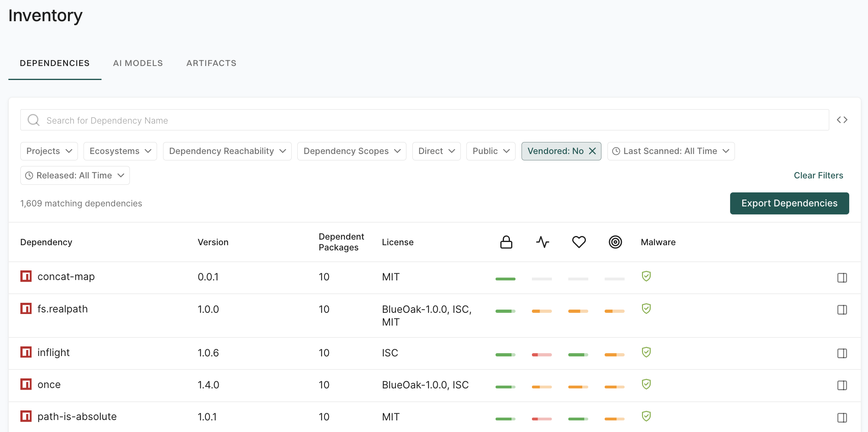Open Last Scanned: All Time dropdown

(x=671, y=151)
